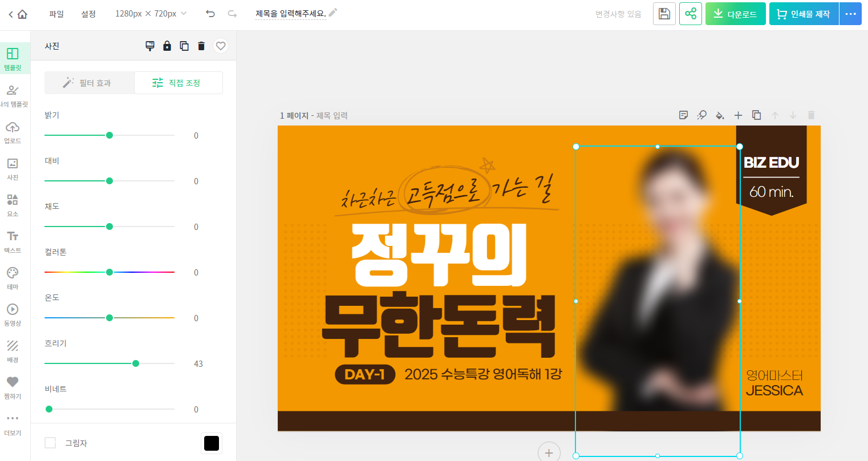Click the style copy paint-roller icon
Image resolution: width=868 pixels, height=461 pixels.
(x=150, y=46)
